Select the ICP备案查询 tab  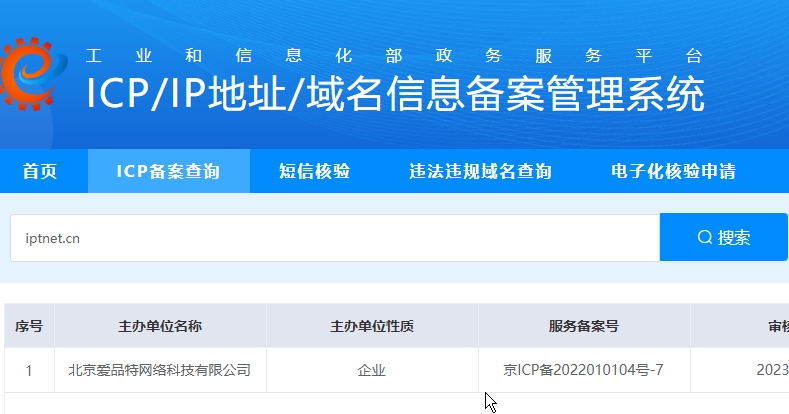tap(168, 171)
